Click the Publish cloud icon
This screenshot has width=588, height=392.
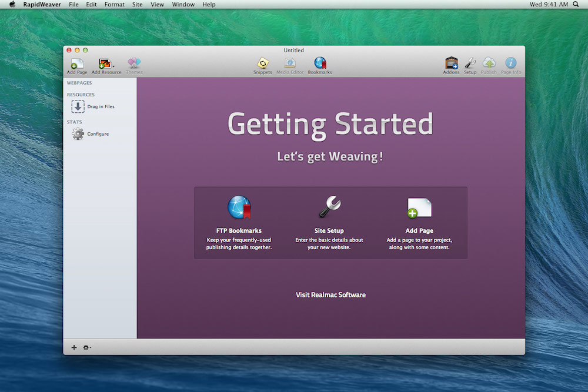tap(489, 63)
